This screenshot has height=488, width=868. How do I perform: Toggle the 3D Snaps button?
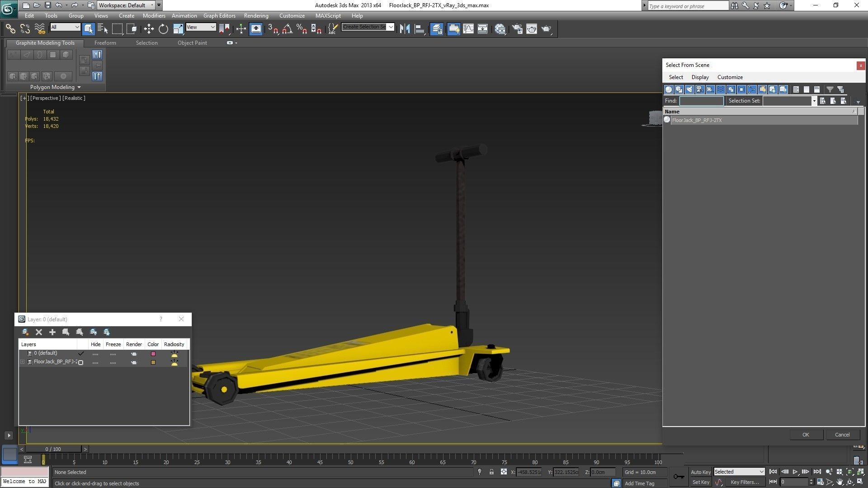point(273,29)
